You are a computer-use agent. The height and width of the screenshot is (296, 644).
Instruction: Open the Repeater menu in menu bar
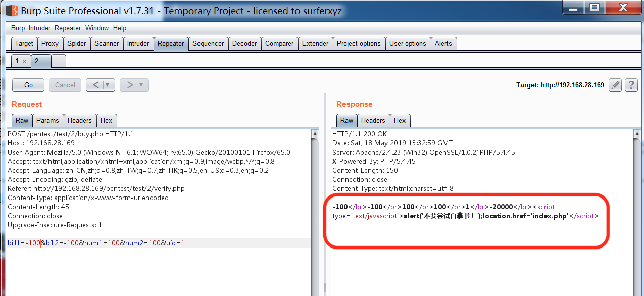click(68, 28)
